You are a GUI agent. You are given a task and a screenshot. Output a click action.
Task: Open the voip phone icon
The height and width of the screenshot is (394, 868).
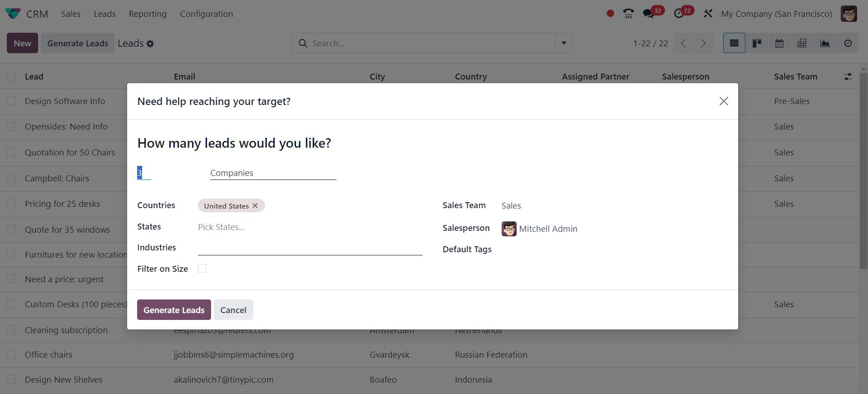point(628,14)
